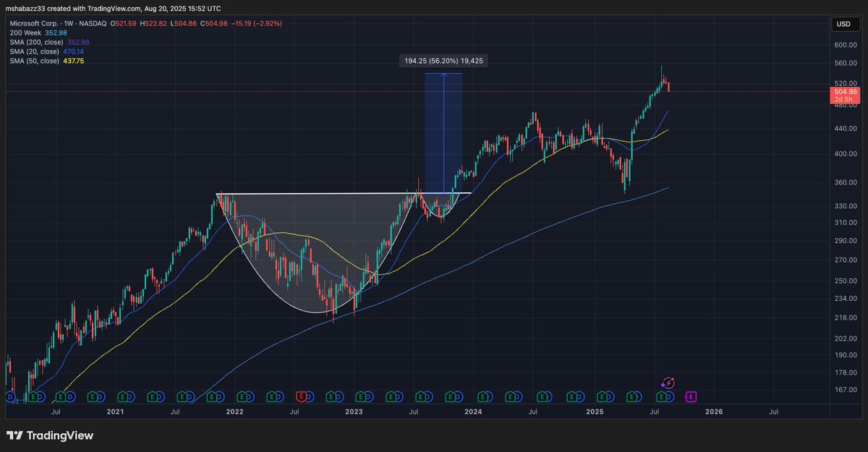Click the 218.00 price axis label
Viewport: 868px width, 452px height.
coord(845,318)
